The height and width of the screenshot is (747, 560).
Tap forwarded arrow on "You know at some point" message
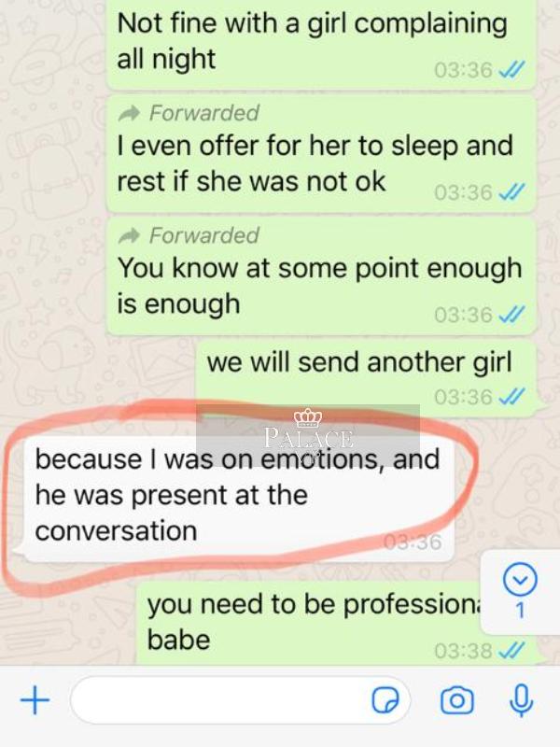[x=128, y=236]
